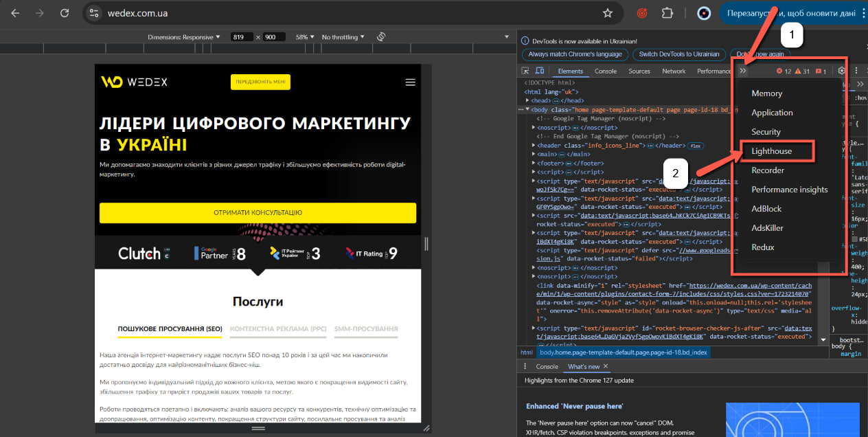The height and width of the screenshot is (437, 868).
Task: Click the yellow ПЕРЕДЗВОНІТЬ МЕНІ button
Action: 260,82
